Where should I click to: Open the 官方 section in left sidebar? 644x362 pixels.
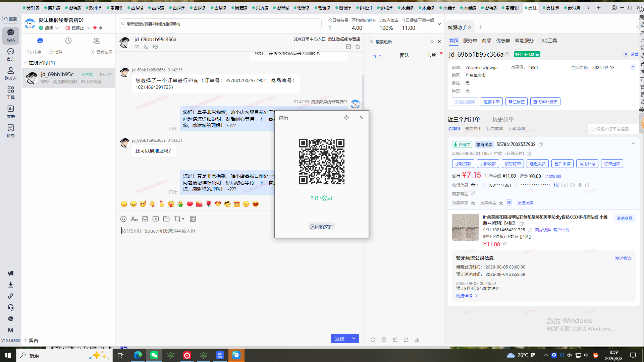pyautogui.click(x=11, y=54)
